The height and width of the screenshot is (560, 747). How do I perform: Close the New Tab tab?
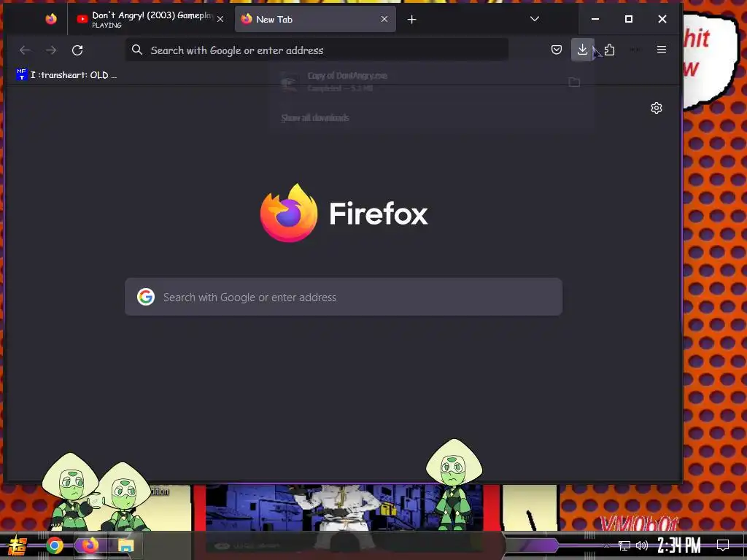(384, 19)
